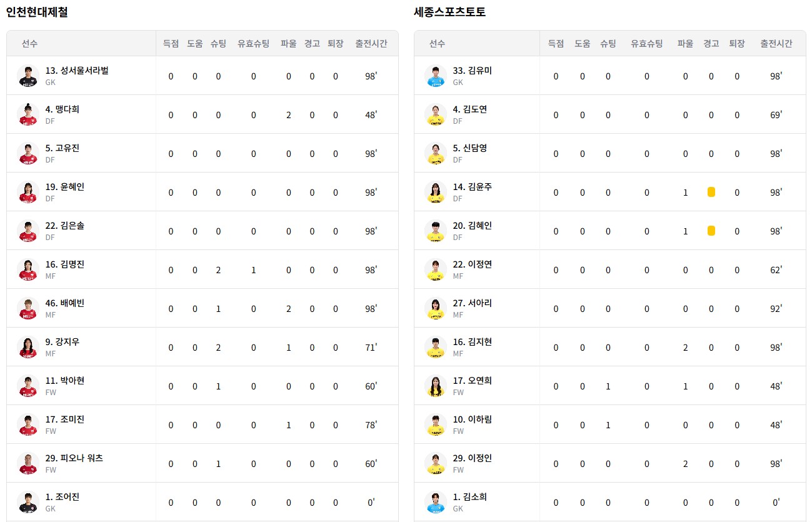Screen dimensions: 812x522
Task: Select 김명진's player photo
Action: pos(28,269)
